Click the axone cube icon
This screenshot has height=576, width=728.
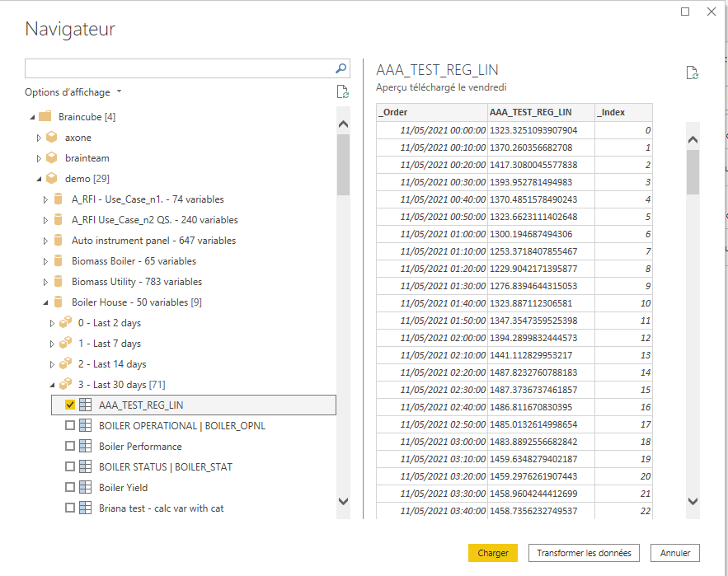(x=52, y=138)
